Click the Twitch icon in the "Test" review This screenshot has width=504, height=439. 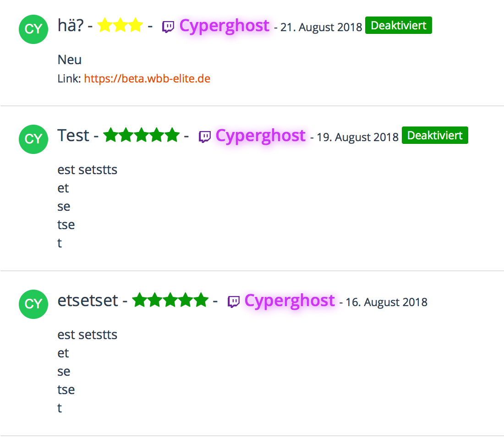click(x=205, y=137)
